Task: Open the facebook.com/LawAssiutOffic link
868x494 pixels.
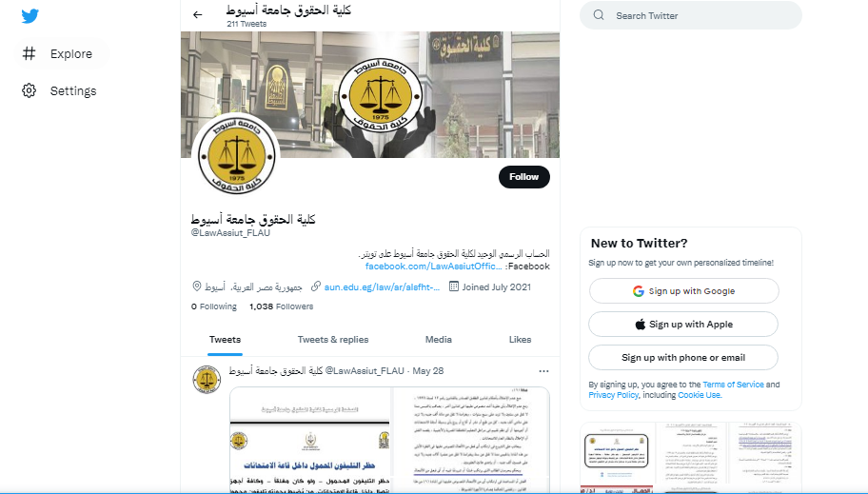Action: (x=433, y=267)
